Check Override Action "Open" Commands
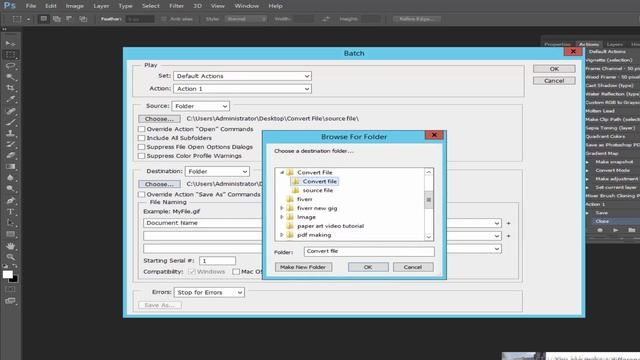This screenshot has height=360, width=640. 142,129
